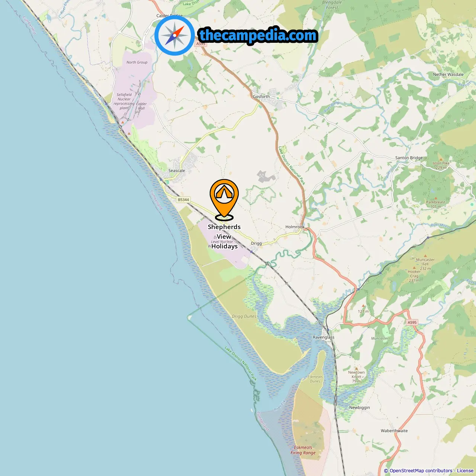Open the OpenStreetMap contributors link
The image size is (476, 476).
pos(421,471)
